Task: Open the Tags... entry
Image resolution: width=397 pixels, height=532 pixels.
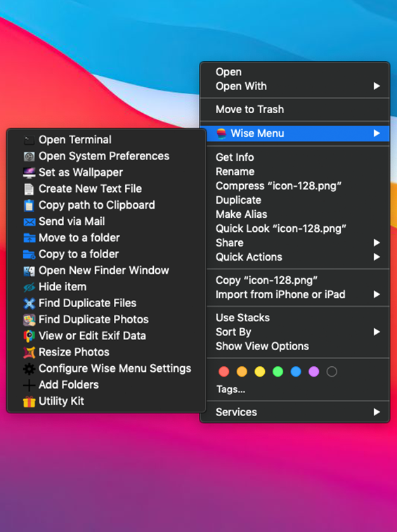Action: pos(230,389)
